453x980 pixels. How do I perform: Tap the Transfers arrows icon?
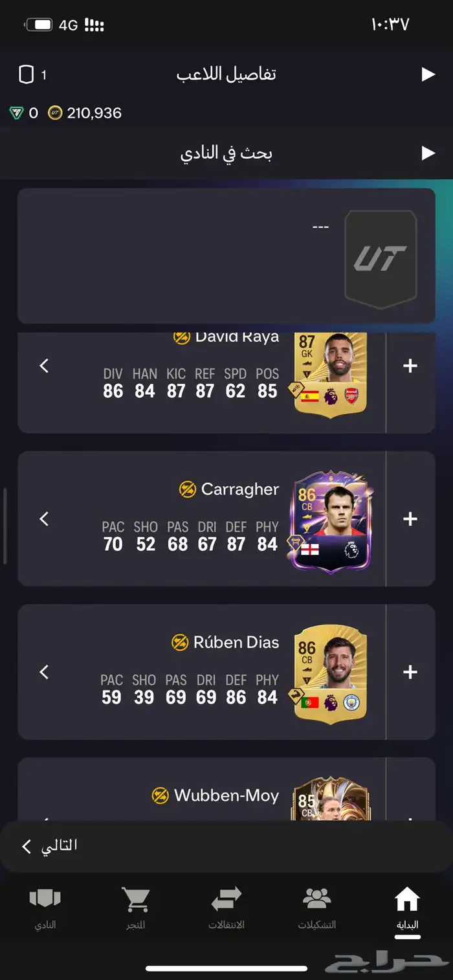click(x=226, y=899)
